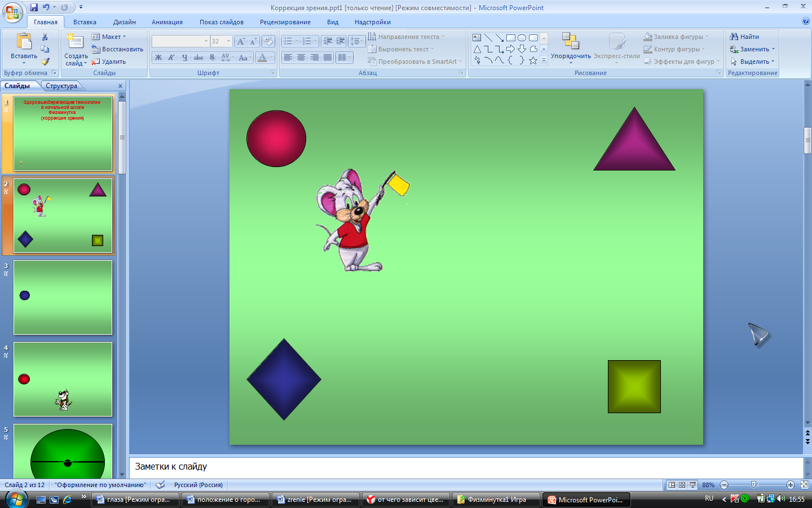
Task: Click the Help question mark icon
Action: point(805,21)
